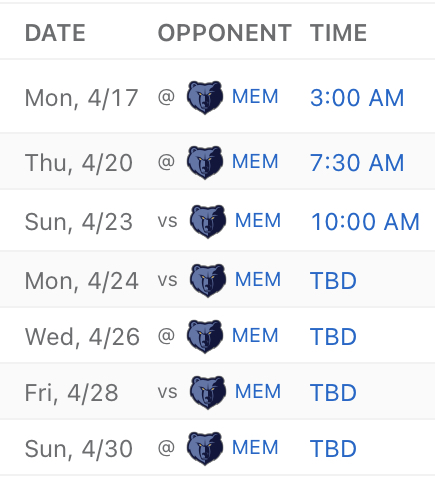Open MEM team link for Wed 4/26
Viewport: 435px width, 490px height.
(255, 335)
